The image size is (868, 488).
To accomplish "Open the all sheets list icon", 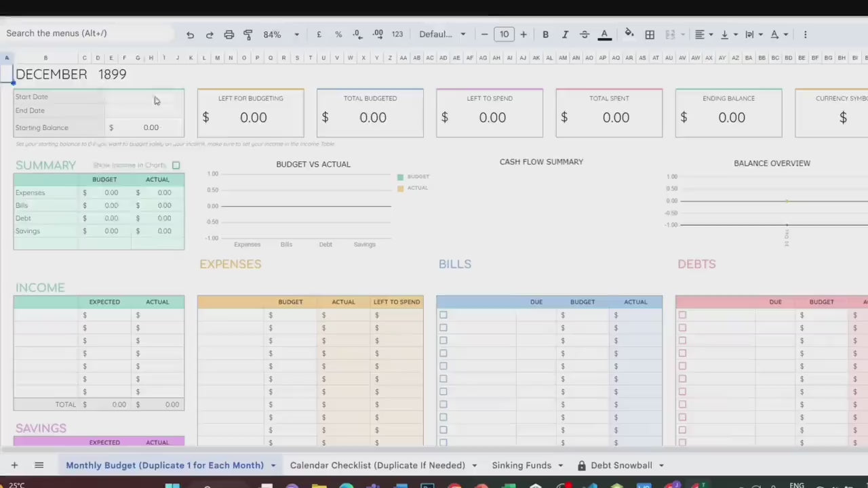I will [x=39, y=465].
